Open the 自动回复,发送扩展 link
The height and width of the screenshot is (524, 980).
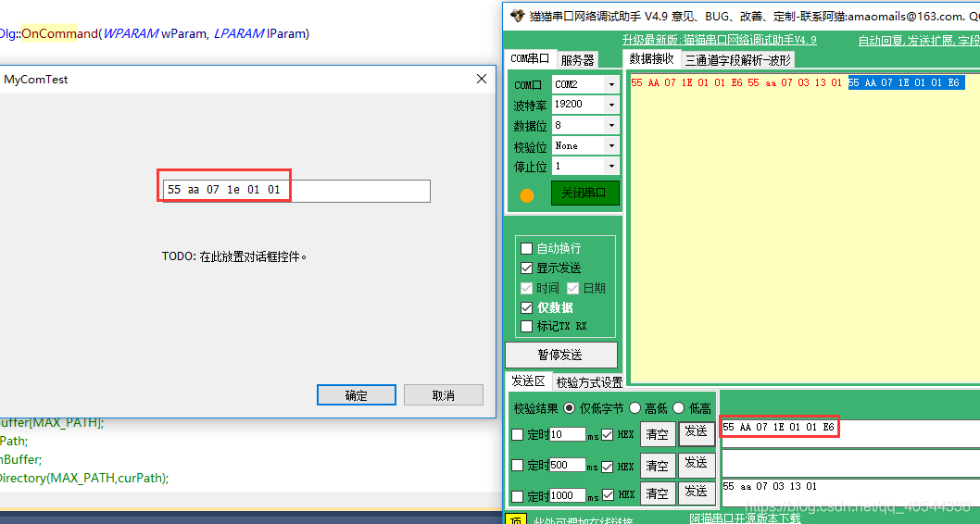pyautogui.click(x=919, y=40)
